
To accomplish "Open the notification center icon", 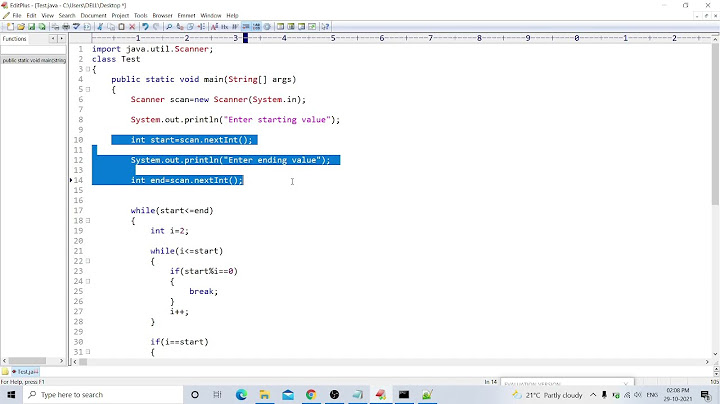I will pos(705,395).
